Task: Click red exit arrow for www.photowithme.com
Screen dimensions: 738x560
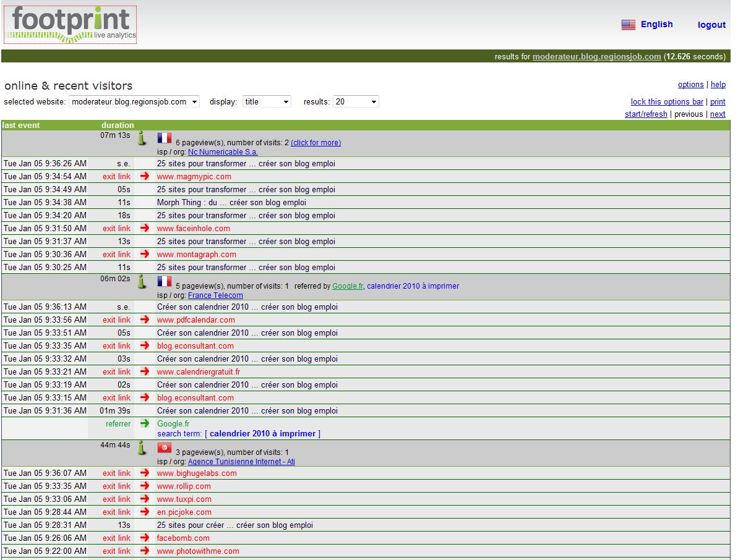Action: pyautogui.click(x=145, y=551)
